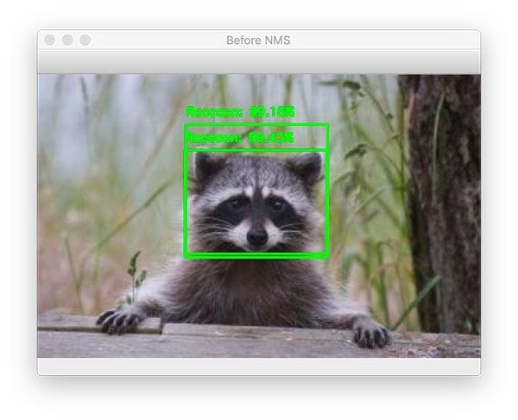This screenshot has height=420, width=518.
Task: Click the raccoon's left-side ear
Action: [205, 166]
